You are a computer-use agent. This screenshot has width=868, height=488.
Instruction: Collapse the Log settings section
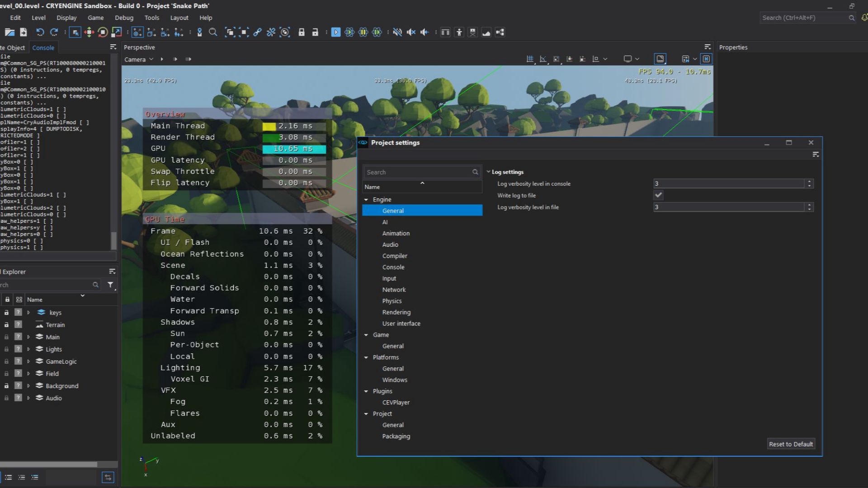pyautogui.click(x=488, y=172)
